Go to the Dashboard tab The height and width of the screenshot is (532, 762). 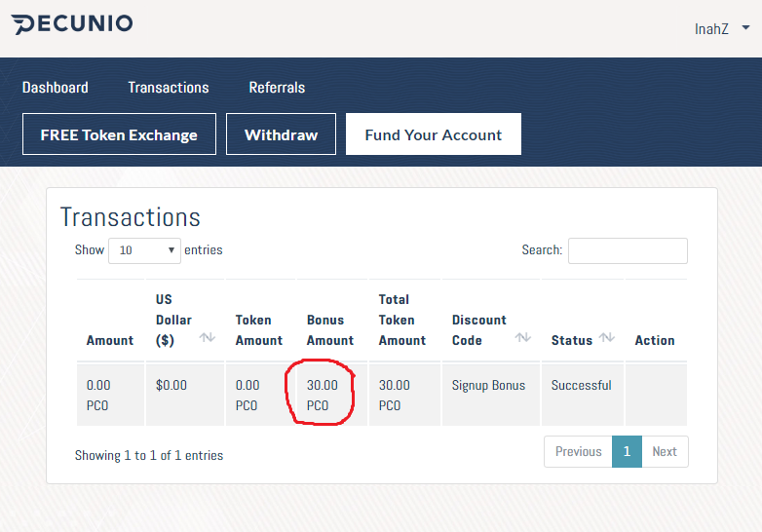[x=56, y=88]
